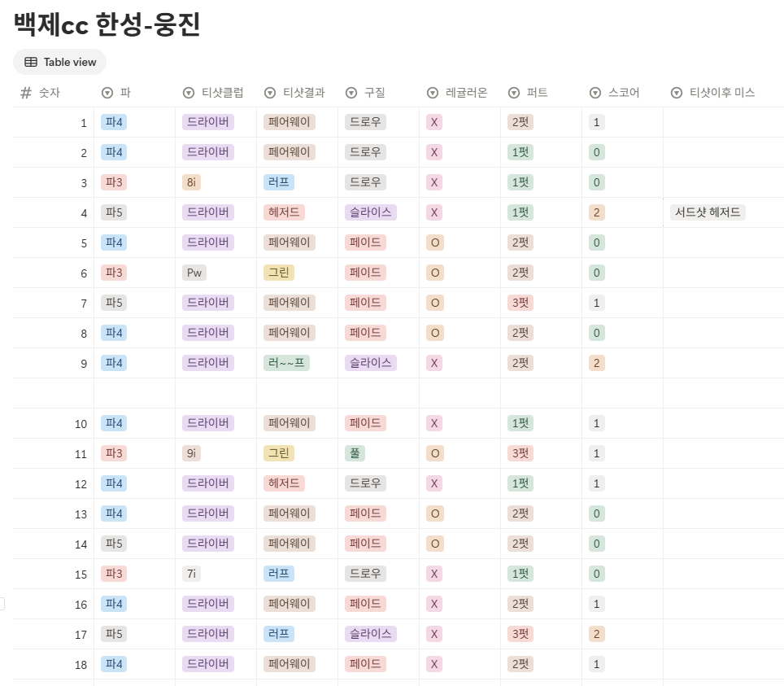Click the table icon in Table view
Screen dimensions: 784x686
31,62
